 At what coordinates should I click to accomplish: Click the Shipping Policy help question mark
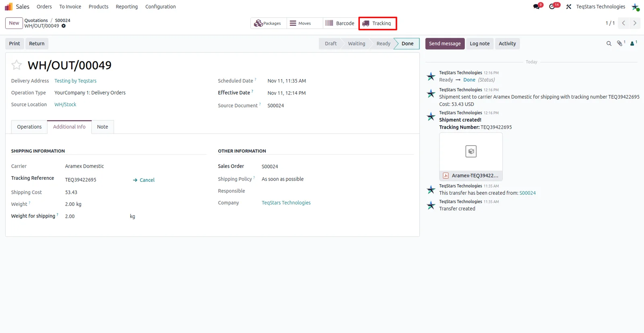[254, 178]
